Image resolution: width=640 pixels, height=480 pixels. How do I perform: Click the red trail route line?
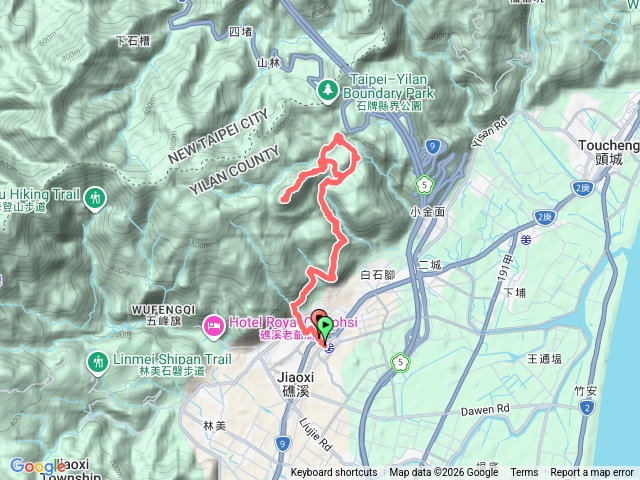click(337, 241)
